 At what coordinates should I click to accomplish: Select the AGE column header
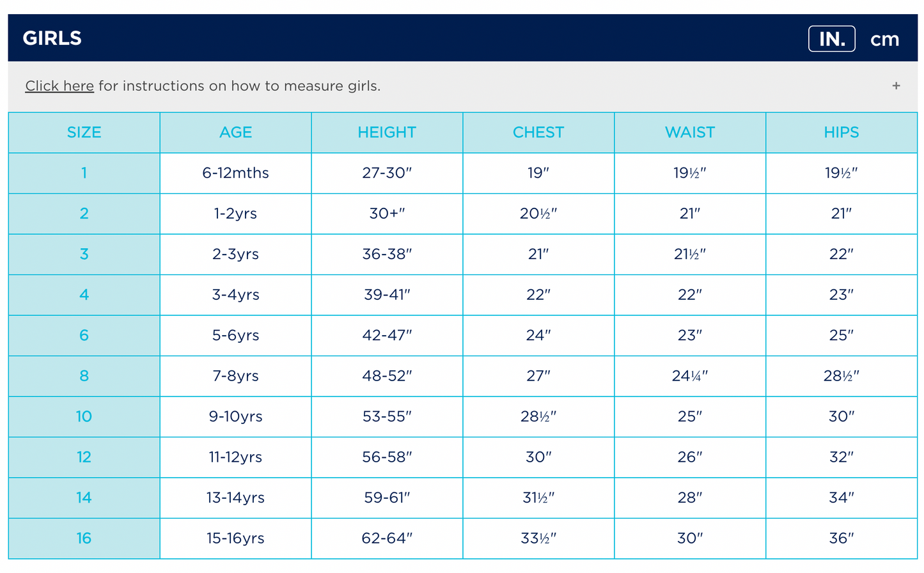pos(235,132)
